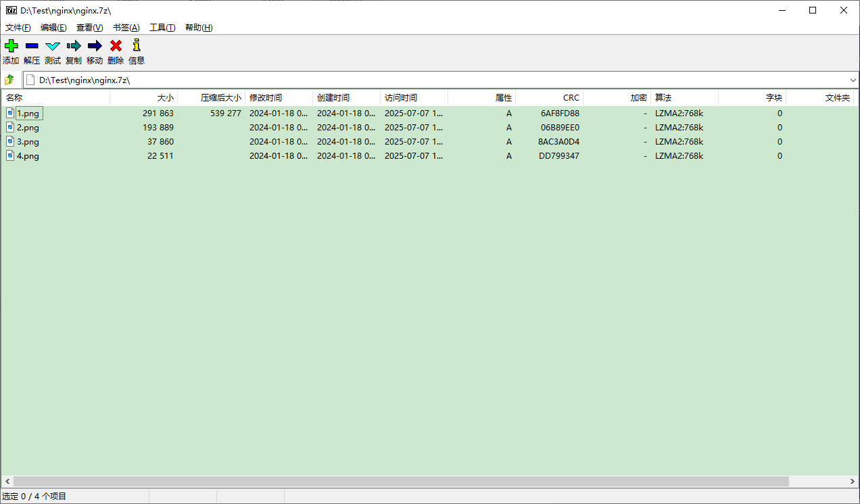Click CRC value DD799347

tap(559, 156)
